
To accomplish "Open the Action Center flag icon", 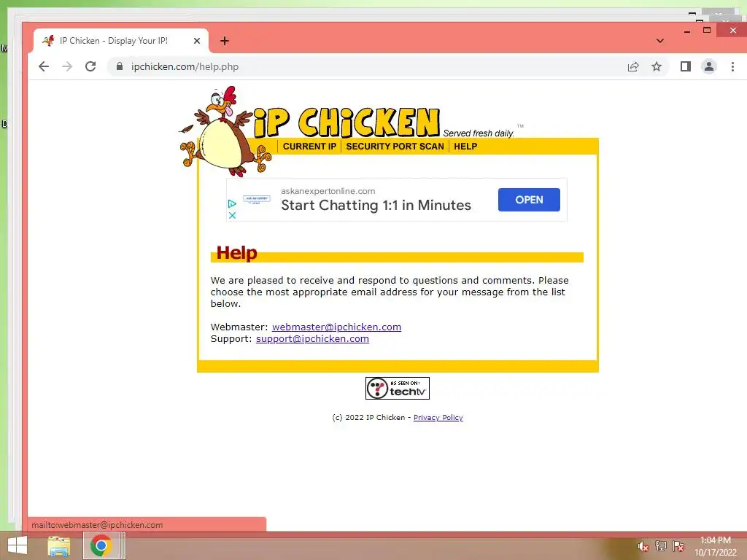I will [678, 546].
